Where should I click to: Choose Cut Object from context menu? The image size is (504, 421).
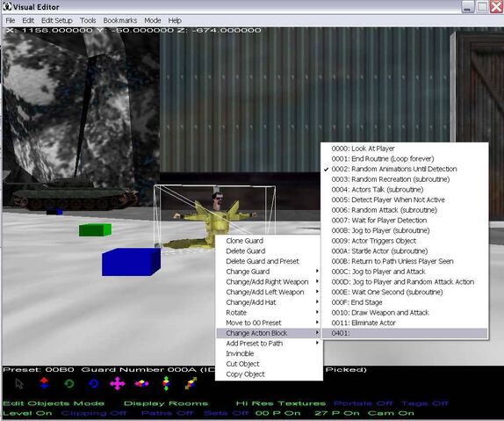pos(269,364)
